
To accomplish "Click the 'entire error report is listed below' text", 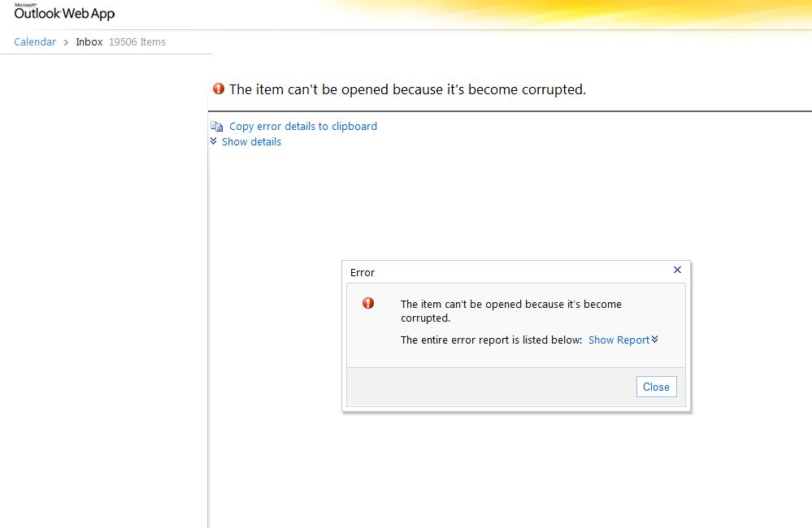I will (x=491, y=340).
